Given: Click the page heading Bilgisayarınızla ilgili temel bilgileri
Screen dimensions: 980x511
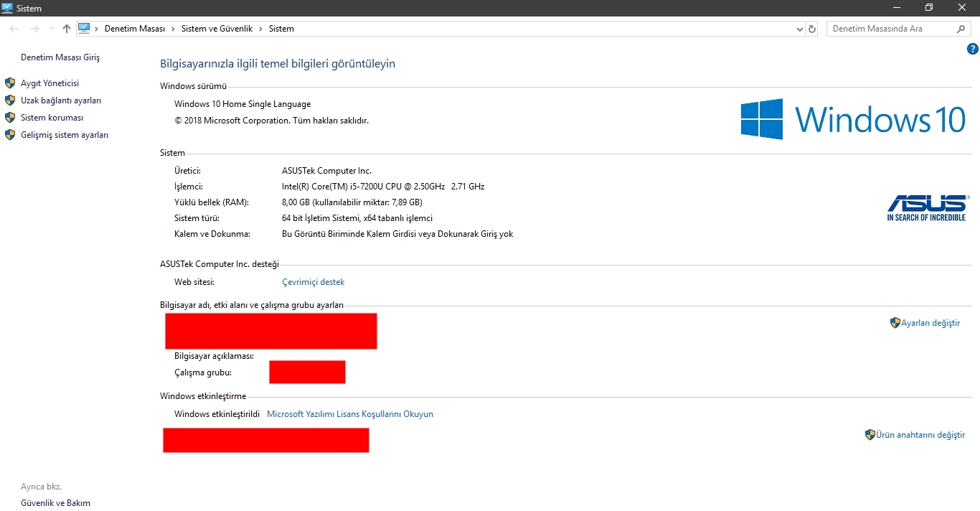Looking at the screenshot, I should (278, 64).
